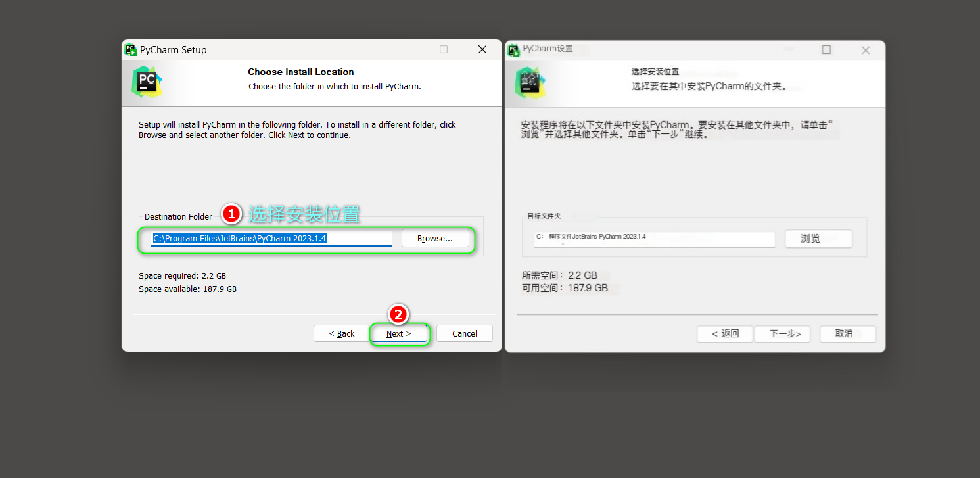
Task: Close the PyCharm设置 window
Action: coord(866,50)
